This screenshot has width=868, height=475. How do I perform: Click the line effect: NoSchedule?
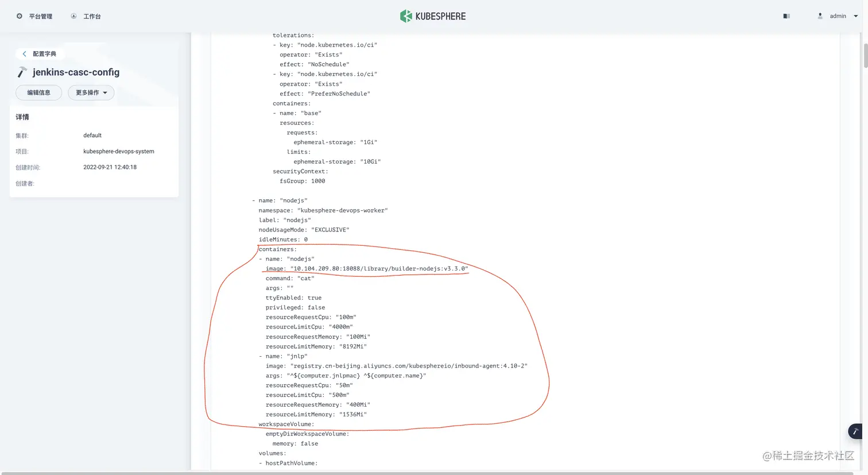coord(315,64)
